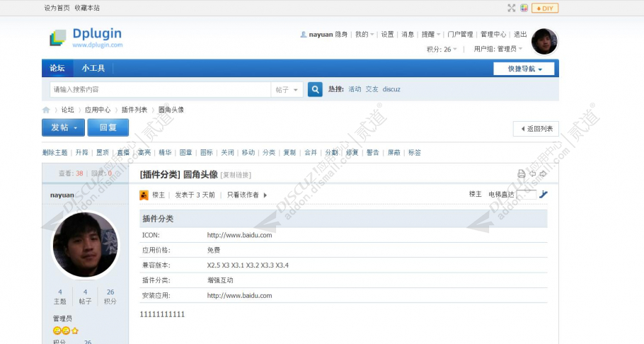The image size is (644, 344).
Task: Click the 回复 reply button
Action: (x=108, y=127)
